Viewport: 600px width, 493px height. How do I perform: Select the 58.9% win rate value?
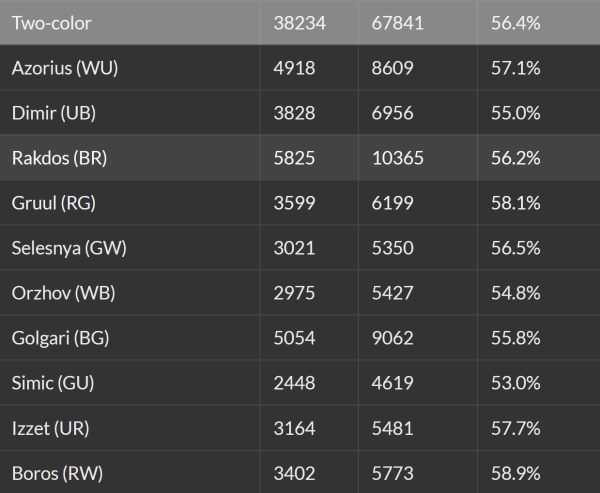pyautogui.click(x=515, y=473)
